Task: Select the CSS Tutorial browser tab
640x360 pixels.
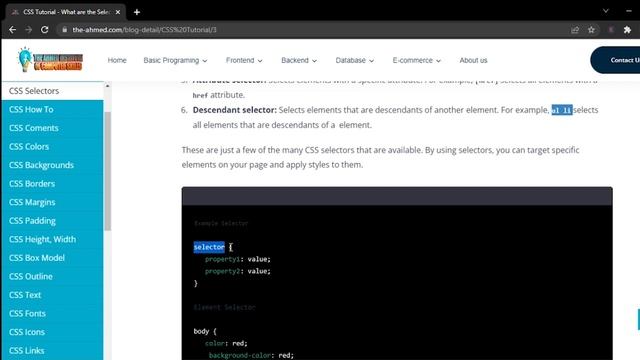Action: coord(65,12)
